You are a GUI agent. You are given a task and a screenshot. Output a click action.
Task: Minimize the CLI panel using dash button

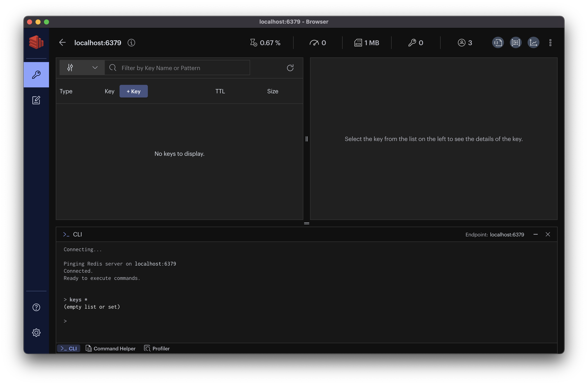(x=536, y=234)
